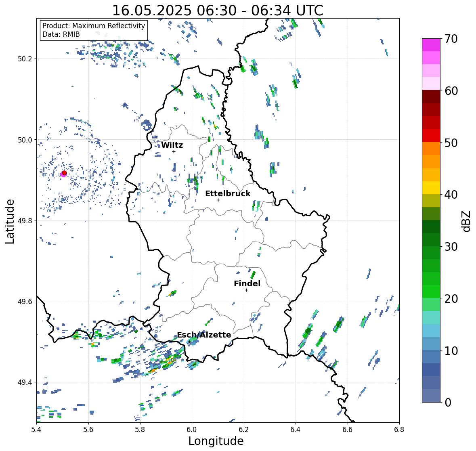
Task: Click the 'Product: Maximum Reflectivity' legend text
Action: (94, 26)
